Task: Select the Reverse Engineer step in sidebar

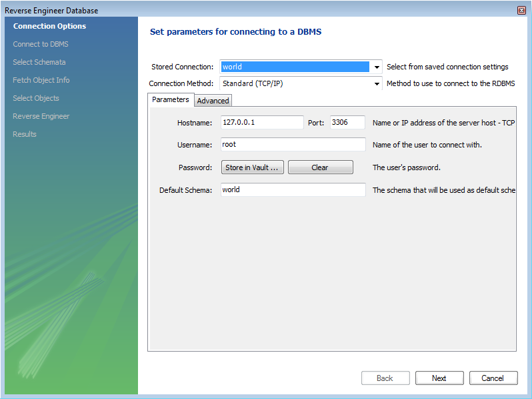Action: tap(41, 117)
